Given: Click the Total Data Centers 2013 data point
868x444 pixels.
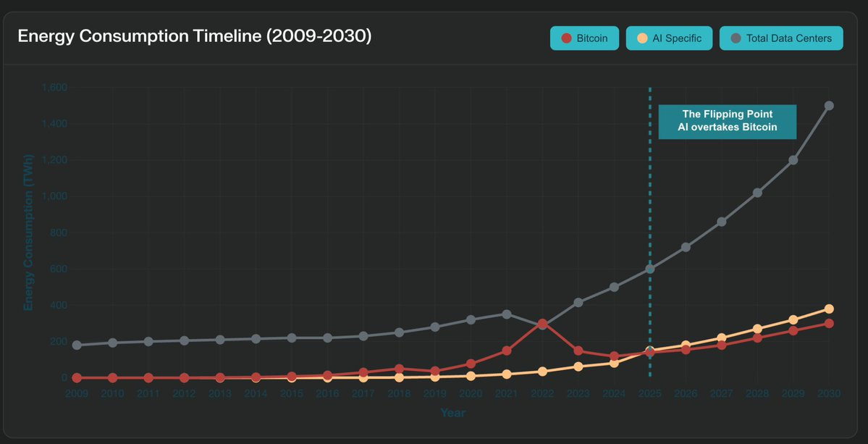Looking at the screenshot, I should click(220, 340).
